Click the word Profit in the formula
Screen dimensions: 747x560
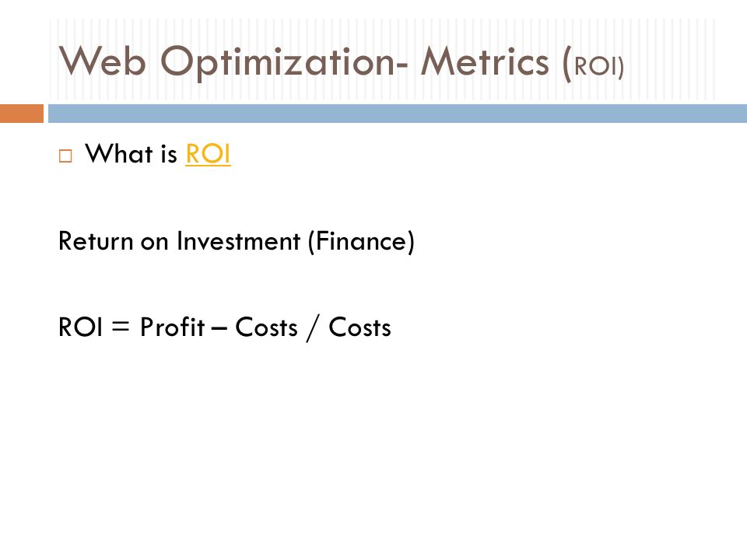[x=172, y=327]
